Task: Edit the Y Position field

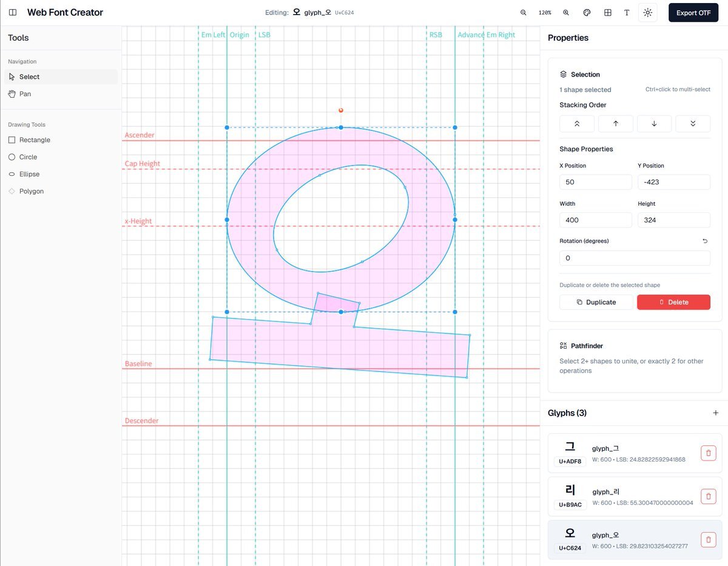Action: click(x=674, y=182)
